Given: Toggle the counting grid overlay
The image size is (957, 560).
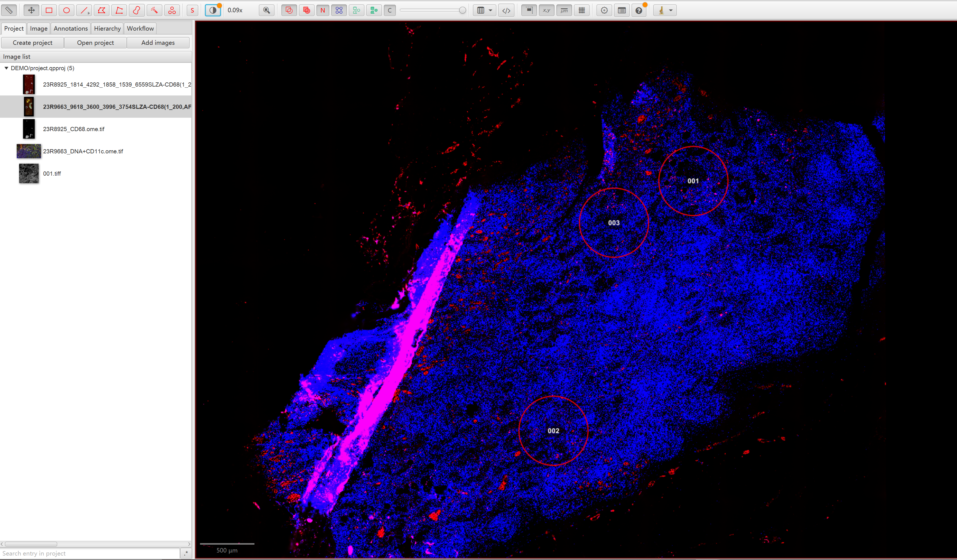Looking at the screenshot, I should [x=582, y=10].
